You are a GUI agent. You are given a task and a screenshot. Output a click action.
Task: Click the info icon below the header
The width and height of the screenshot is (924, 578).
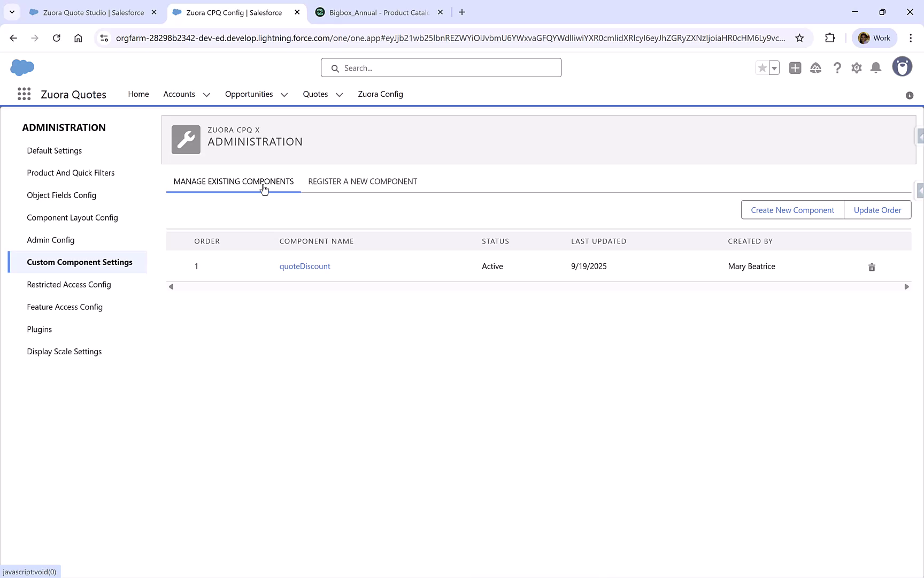point(910,95)
